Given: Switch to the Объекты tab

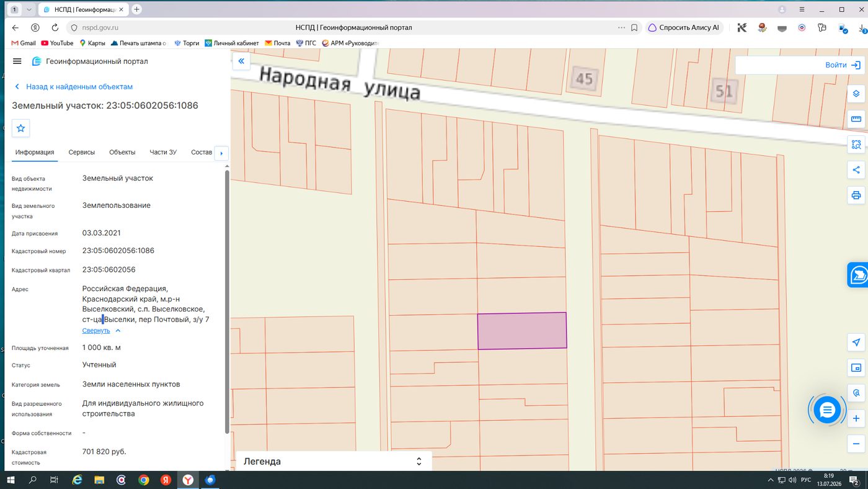Looking at the screenshot, I should tap(122, 152).
